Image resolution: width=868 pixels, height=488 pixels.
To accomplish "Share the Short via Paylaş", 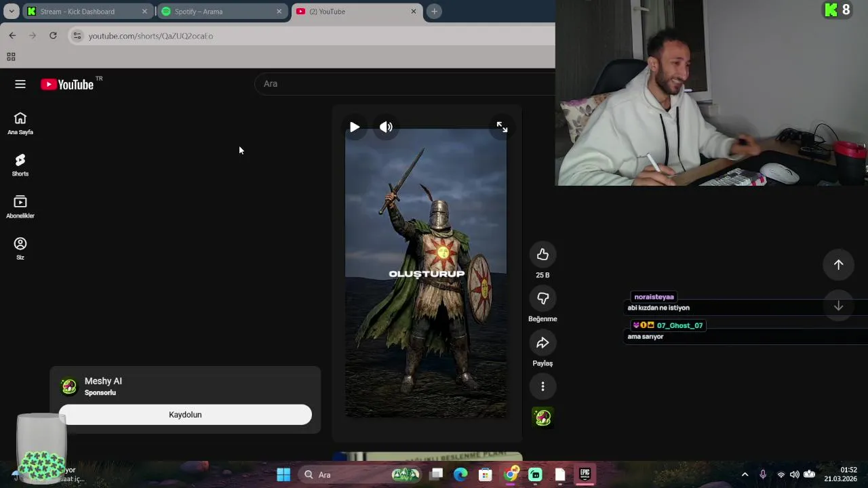I will tap(542, 343).
